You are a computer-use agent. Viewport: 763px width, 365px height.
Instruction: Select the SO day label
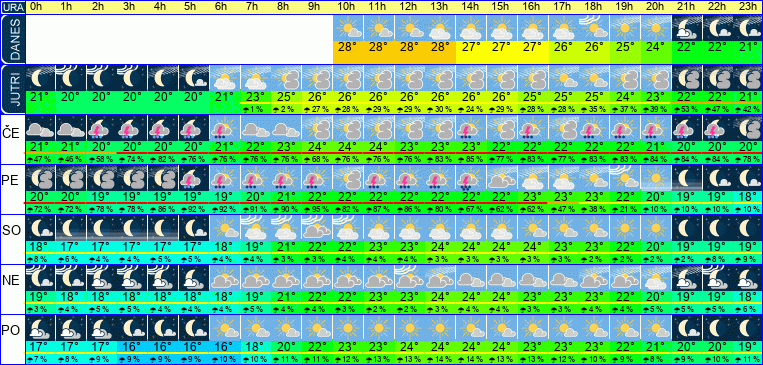(12, 230)
